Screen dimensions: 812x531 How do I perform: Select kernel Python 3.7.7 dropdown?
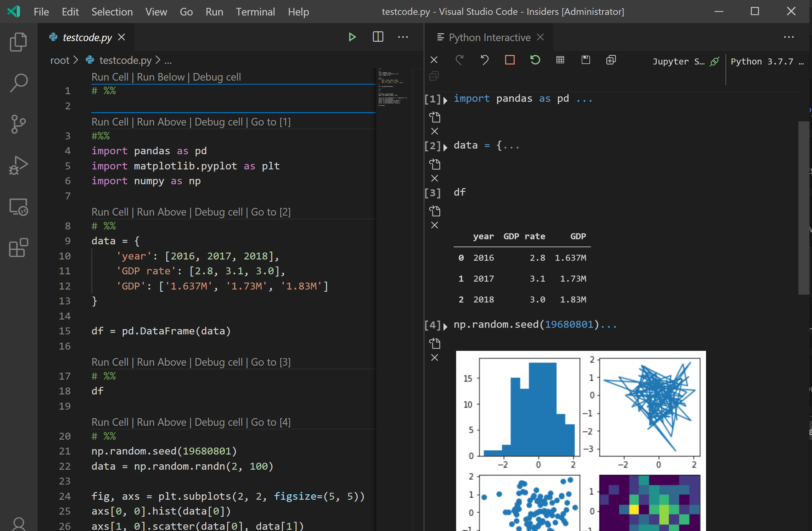click(x=767, y=61)
